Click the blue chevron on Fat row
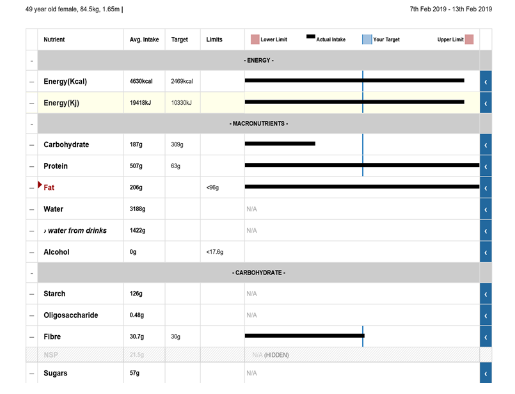Image resolution: width=515 pixels, height=394 pixels. coord(486,188)
